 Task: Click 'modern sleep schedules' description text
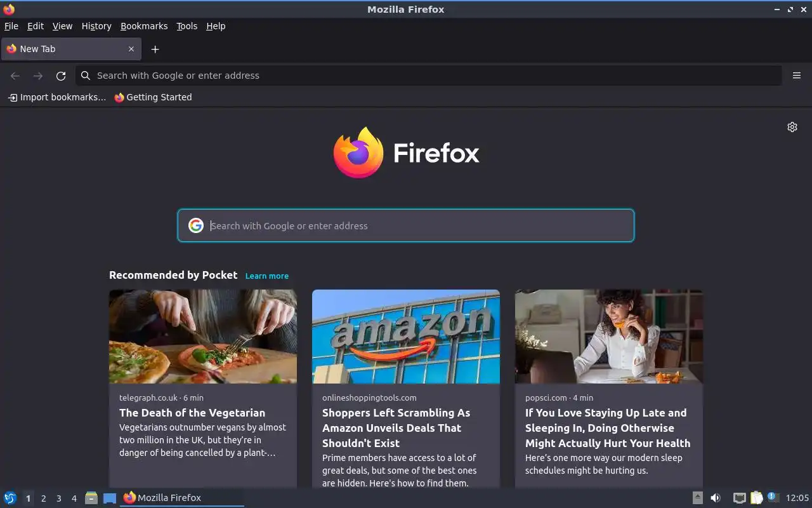click(x=604, y=464)
